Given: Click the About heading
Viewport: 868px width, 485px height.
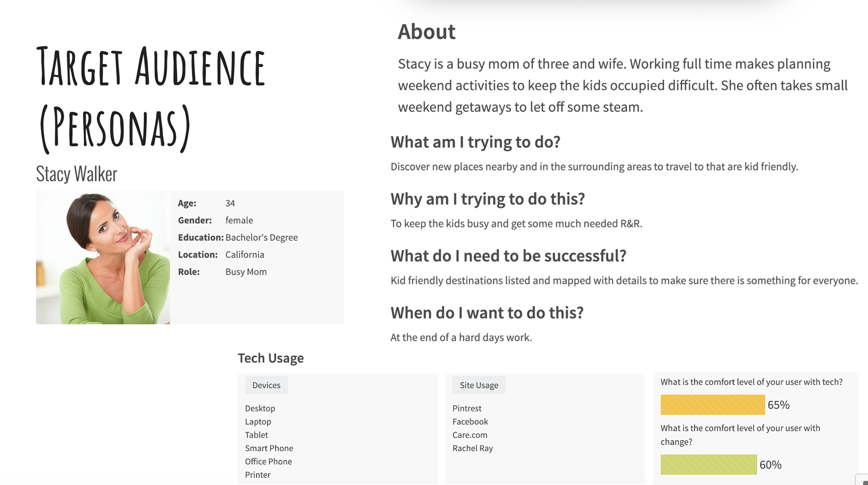Looking at the screenshot, I should pos(426,32).
